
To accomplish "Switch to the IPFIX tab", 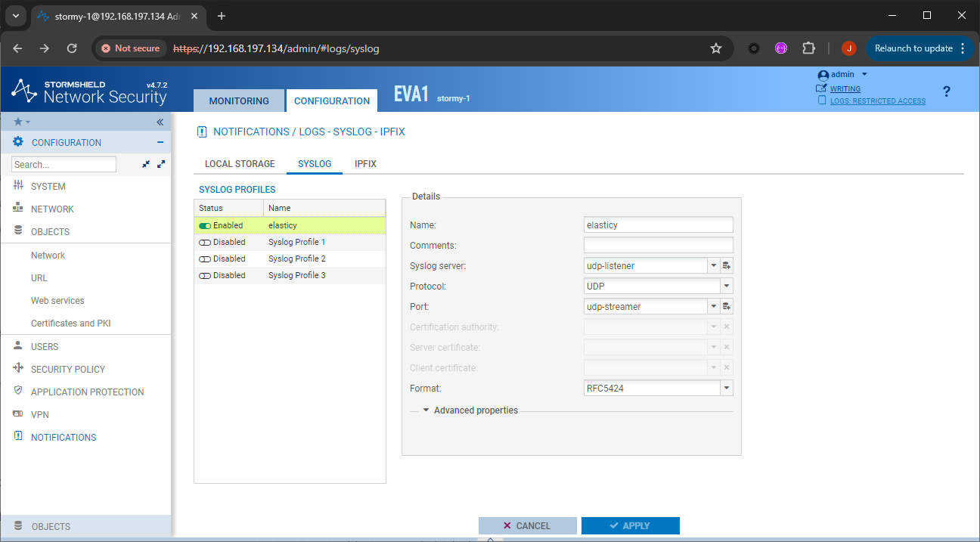I will pyautogui.click(x=365, y=163).
